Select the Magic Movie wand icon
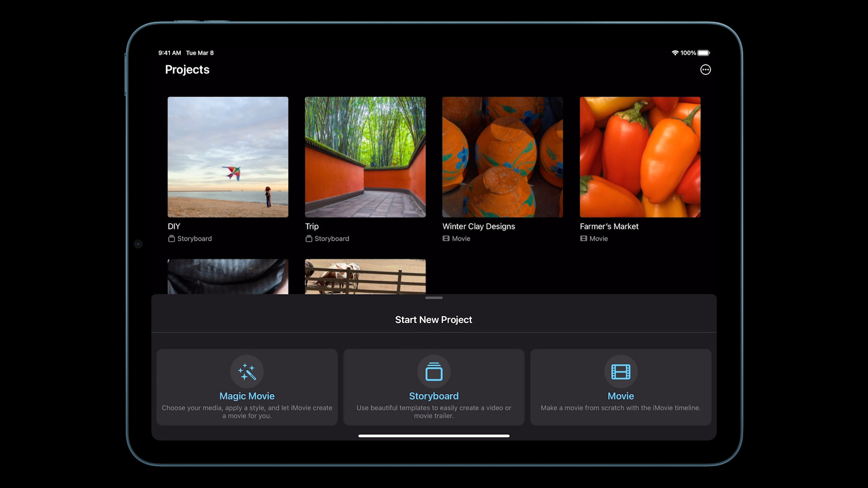Viewport: 868px width, 488px height. [247, 371]
